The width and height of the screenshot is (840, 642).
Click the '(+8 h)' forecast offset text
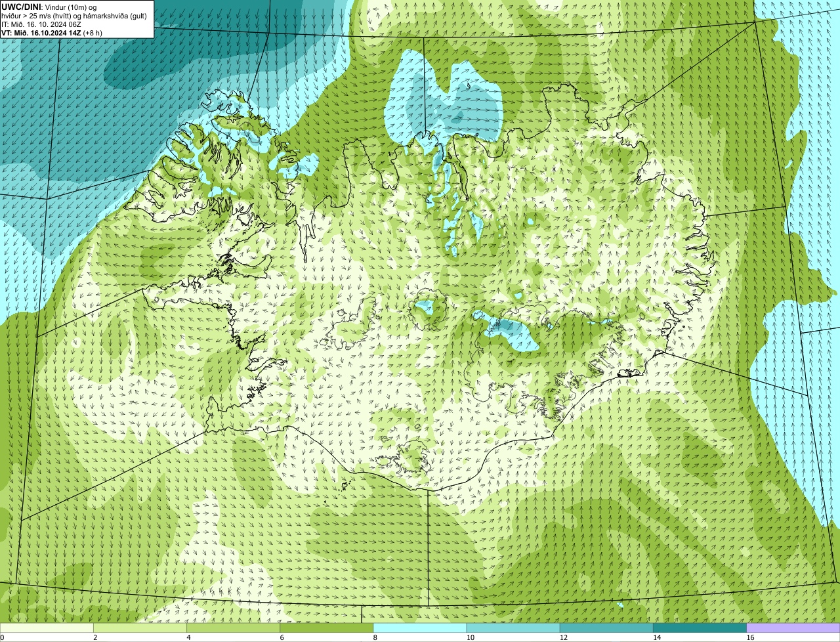point(93,33)
